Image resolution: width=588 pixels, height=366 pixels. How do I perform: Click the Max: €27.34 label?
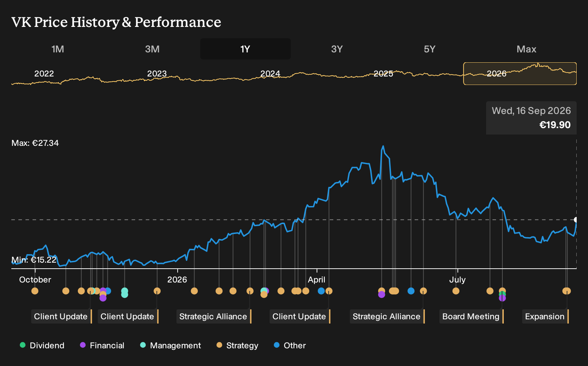[35, 143]
